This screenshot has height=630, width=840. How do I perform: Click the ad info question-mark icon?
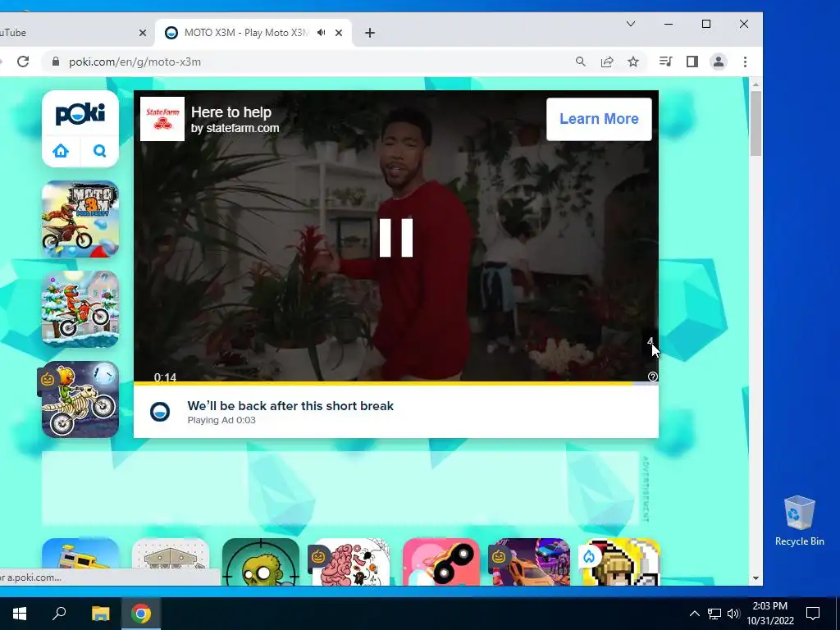click(652, 377)
